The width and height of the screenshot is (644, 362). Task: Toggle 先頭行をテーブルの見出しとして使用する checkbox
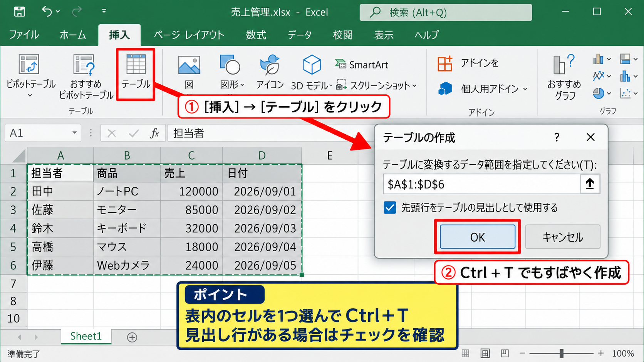[x=390, y=208]
